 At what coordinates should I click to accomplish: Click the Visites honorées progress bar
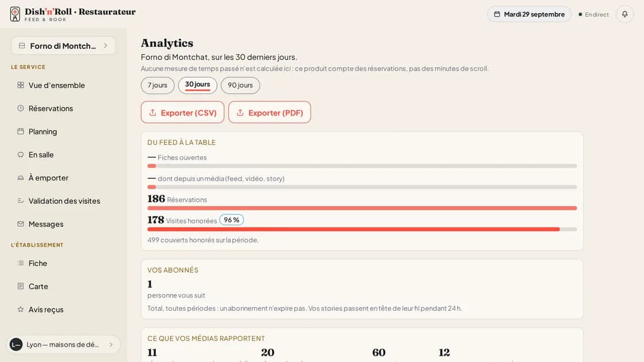click(362, 229)
